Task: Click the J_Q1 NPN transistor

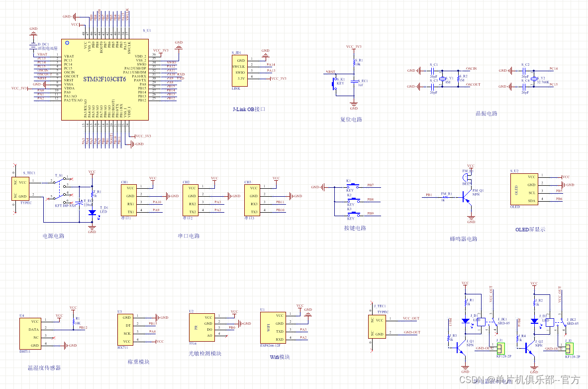Action: click(461, 349)
